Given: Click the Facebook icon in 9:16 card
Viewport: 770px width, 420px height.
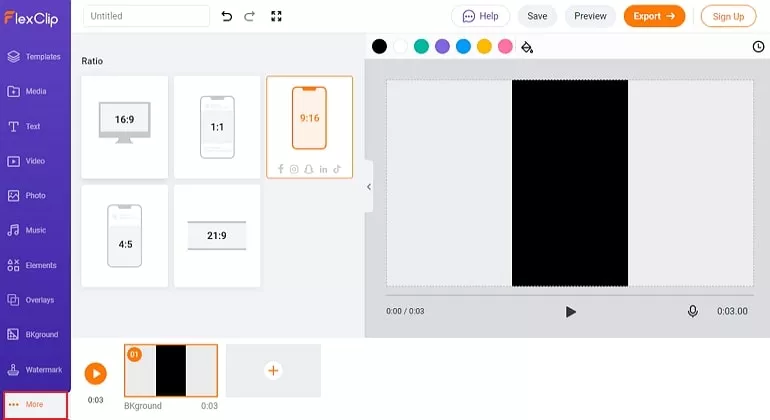Looking at the screenshot, I should (x=280, y=169).
